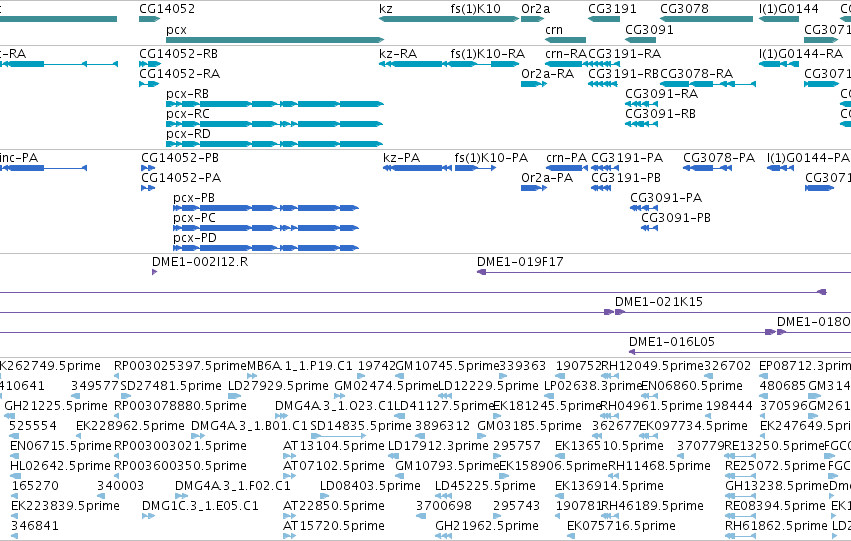Select EST GM02474.5prime
851x541 pixels.
tap(386, 386)
